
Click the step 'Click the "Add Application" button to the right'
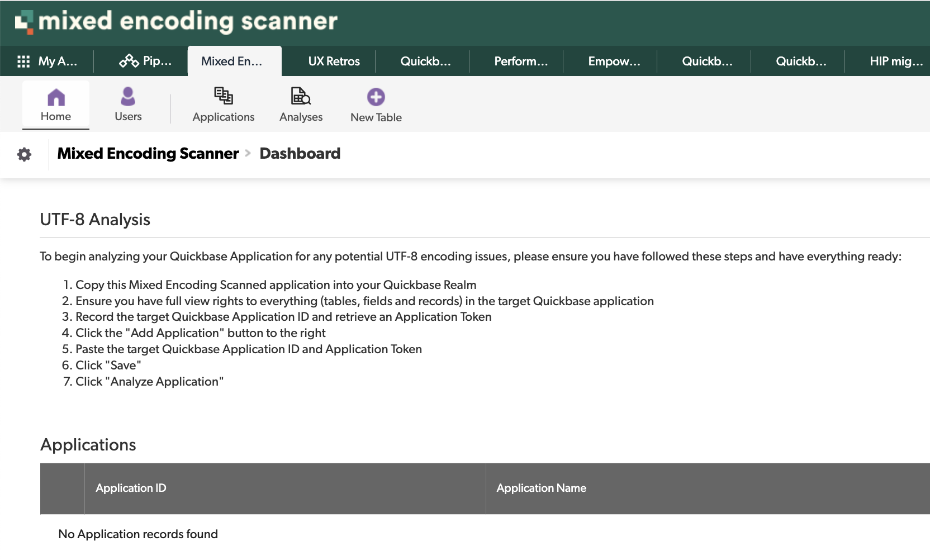[200, 333]
